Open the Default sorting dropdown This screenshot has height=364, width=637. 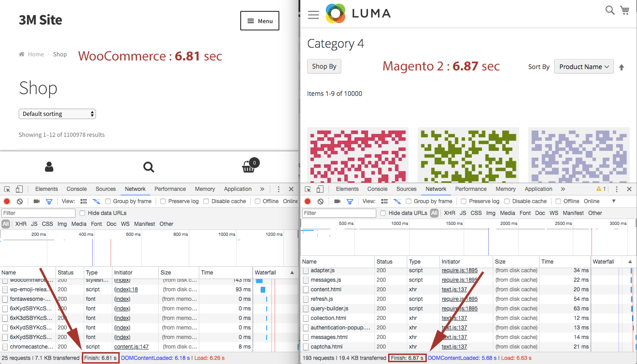pos(57,114)
